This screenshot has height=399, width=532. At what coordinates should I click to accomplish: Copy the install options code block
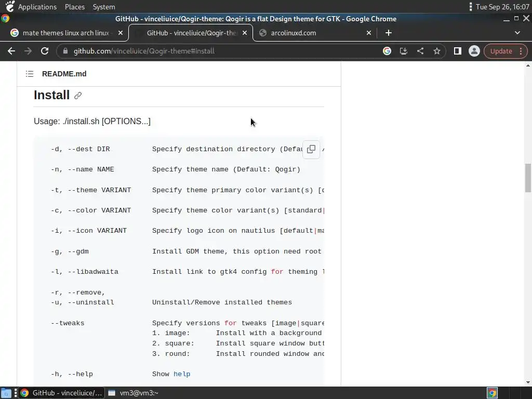[311, 149]
